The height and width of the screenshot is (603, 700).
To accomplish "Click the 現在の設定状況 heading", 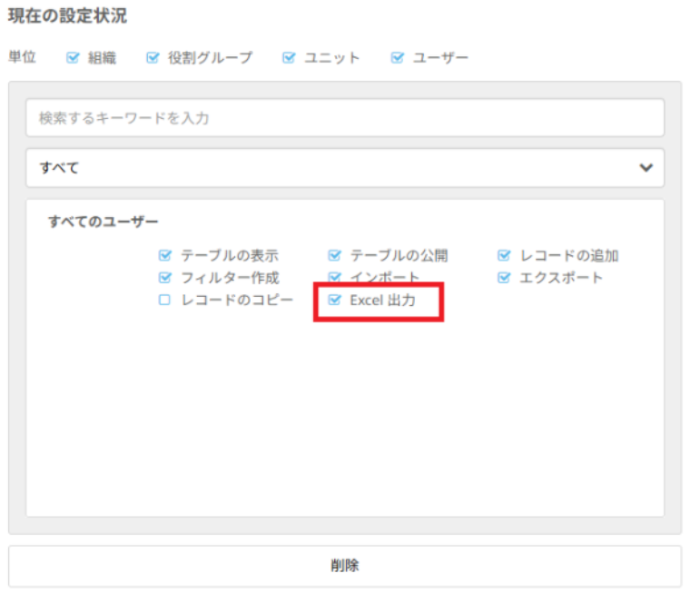I will click(67, 15).
